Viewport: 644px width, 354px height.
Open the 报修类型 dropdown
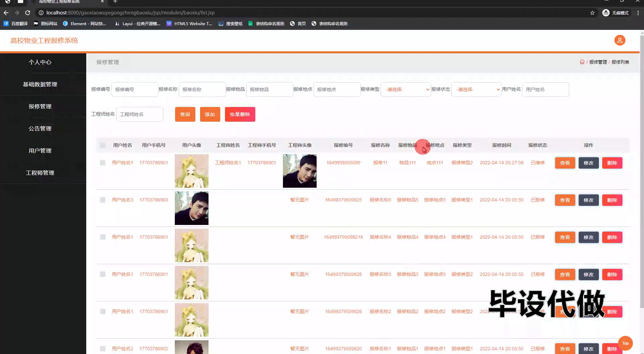[x=406, y=90]
